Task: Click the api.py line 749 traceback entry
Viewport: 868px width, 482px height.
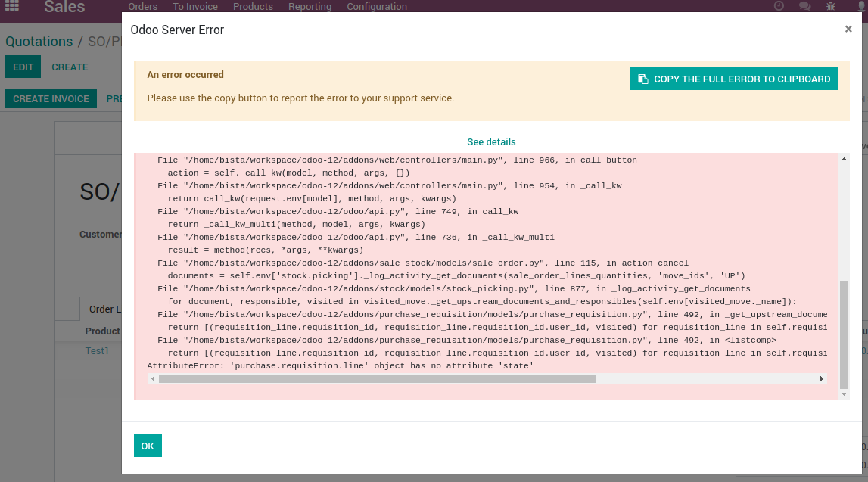Action: point(338,211)
